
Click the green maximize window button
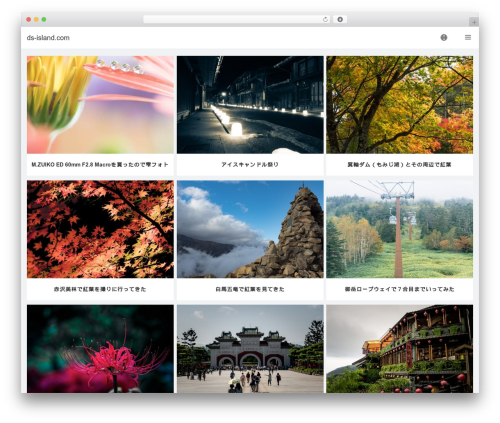coord(44,19)
